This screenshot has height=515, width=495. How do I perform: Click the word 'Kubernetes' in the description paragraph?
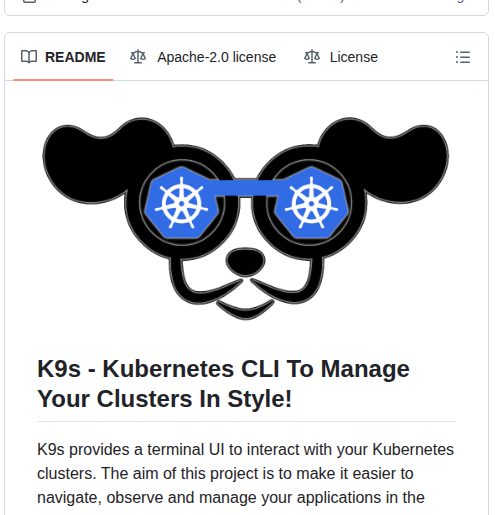click(413, 449)
